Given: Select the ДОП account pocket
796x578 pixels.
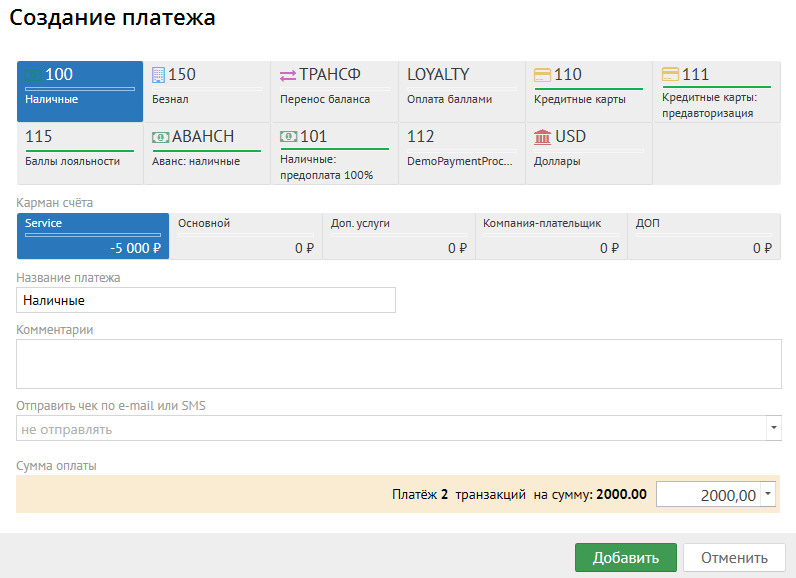Looking at the screenshot, I should click(x=704, y=236).
